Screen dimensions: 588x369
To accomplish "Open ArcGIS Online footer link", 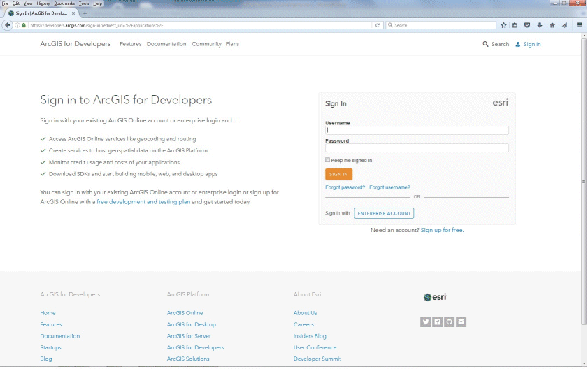I will (185, 313).
